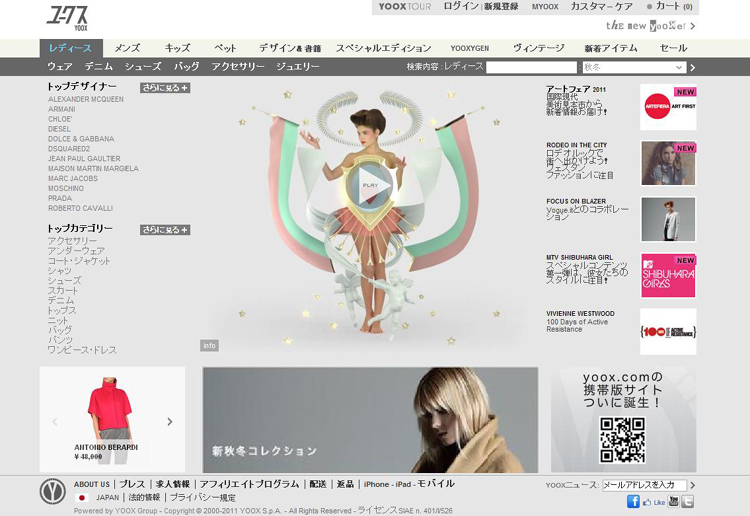Click the YouTube icon in the footer

[673, 501]
